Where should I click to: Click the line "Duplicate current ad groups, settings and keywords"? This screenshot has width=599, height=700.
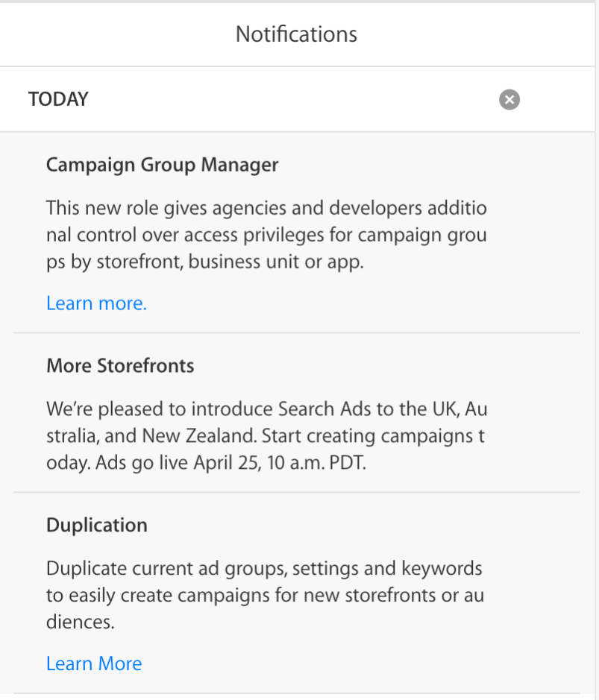point(264,569)
